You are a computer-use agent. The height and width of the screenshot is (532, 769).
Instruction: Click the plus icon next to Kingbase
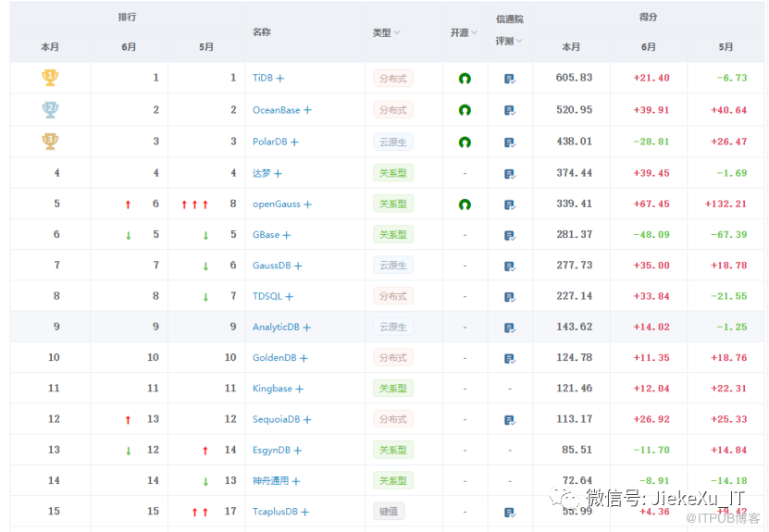299,389
